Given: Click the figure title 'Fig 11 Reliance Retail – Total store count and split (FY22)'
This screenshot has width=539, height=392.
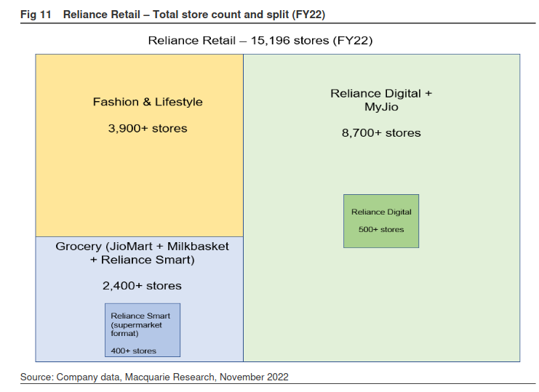Looking at the screenshot, I should [172, 15].
